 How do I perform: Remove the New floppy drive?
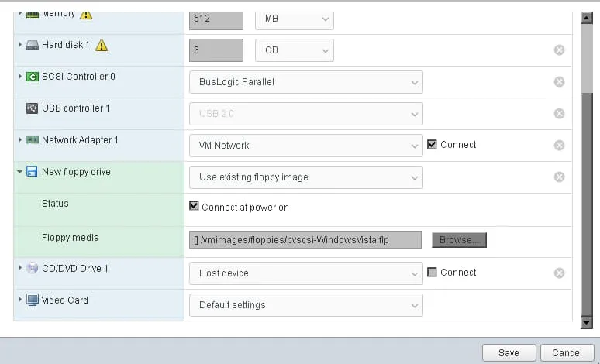click(x=559, y=177)
